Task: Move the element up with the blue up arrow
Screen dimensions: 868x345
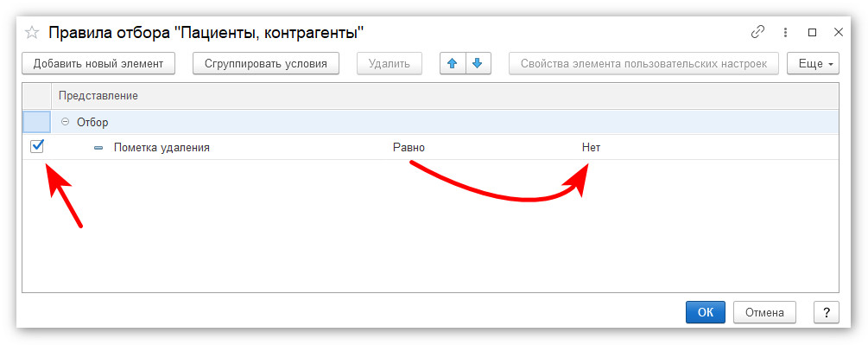Action: (453, 63)
